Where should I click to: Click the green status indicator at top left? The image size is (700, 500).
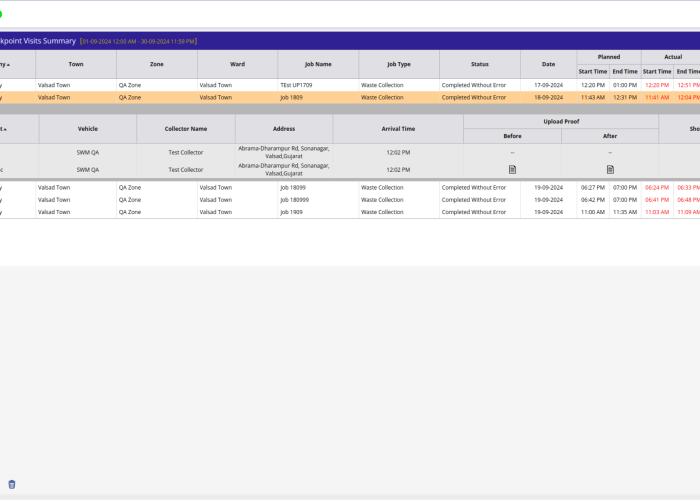click(x=1, y=14)
